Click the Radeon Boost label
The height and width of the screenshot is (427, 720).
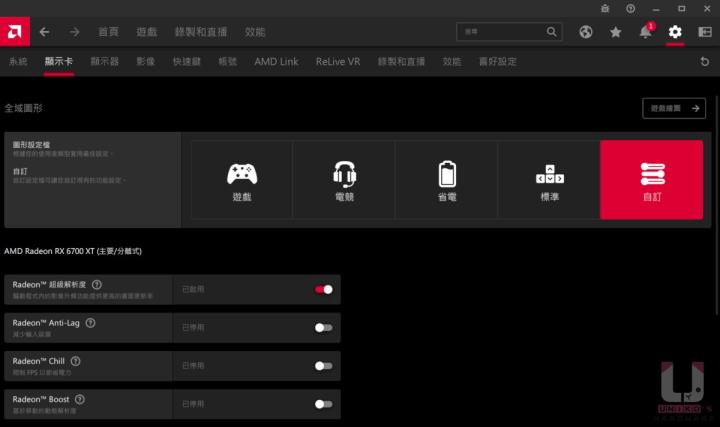[41, 399]
